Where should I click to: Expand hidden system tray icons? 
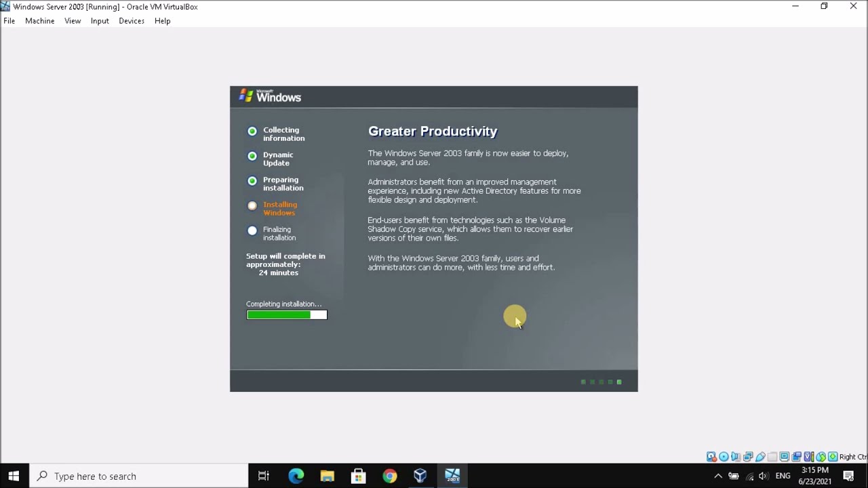(718, 476)
